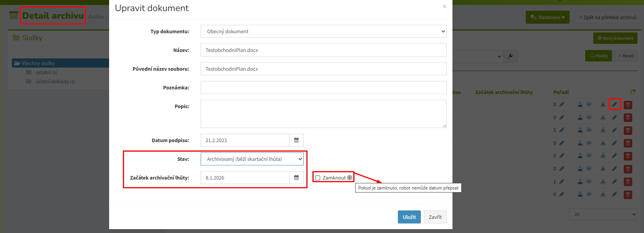Toggle eye visibility icon in first row
644x233 pixels.
pos(589,104)
